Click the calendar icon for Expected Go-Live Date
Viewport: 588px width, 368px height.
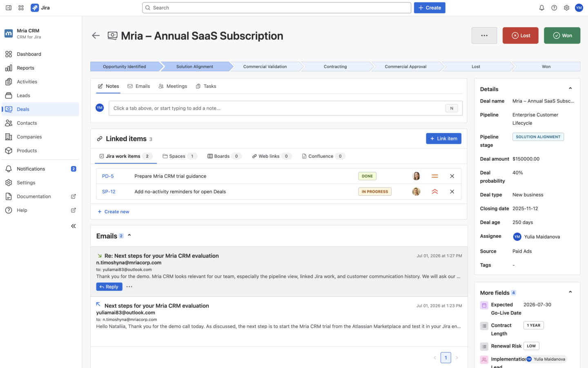pyautogui.click(x=484, y=305)
